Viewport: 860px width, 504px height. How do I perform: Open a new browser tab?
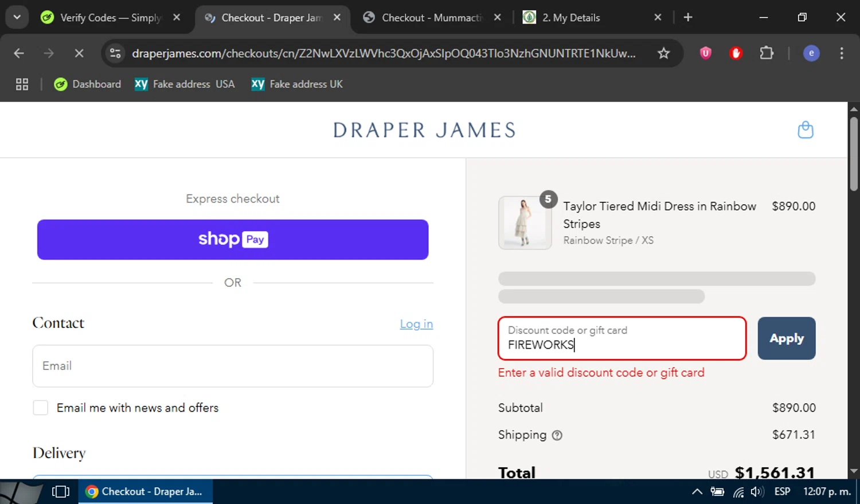[688, 17]
